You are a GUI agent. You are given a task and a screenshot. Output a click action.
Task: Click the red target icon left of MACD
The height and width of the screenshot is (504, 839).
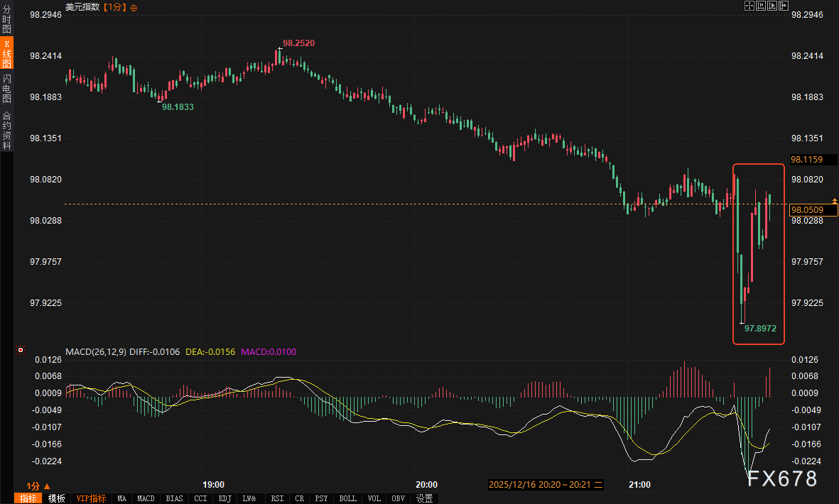(21, 350)
